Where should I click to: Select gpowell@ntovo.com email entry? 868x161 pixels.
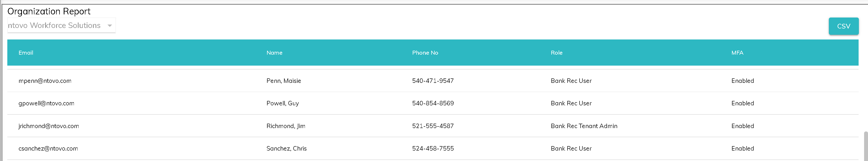point(46,103)
